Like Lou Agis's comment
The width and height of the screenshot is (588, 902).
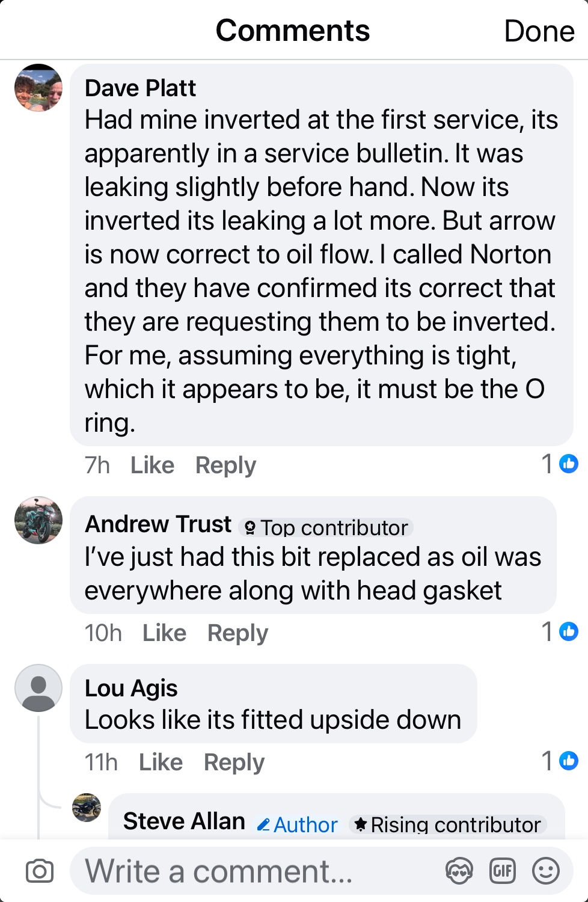pos(161,762)
